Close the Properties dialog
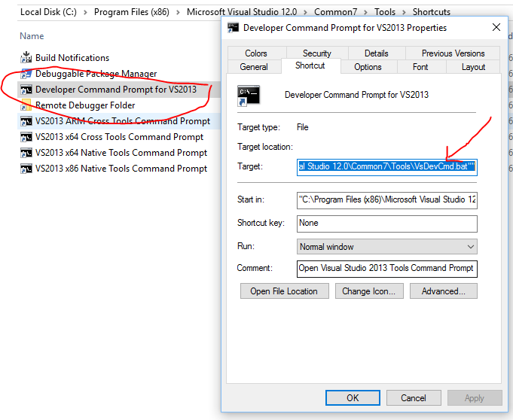This screenshot has width=513, height=420. tap(496, 27)
